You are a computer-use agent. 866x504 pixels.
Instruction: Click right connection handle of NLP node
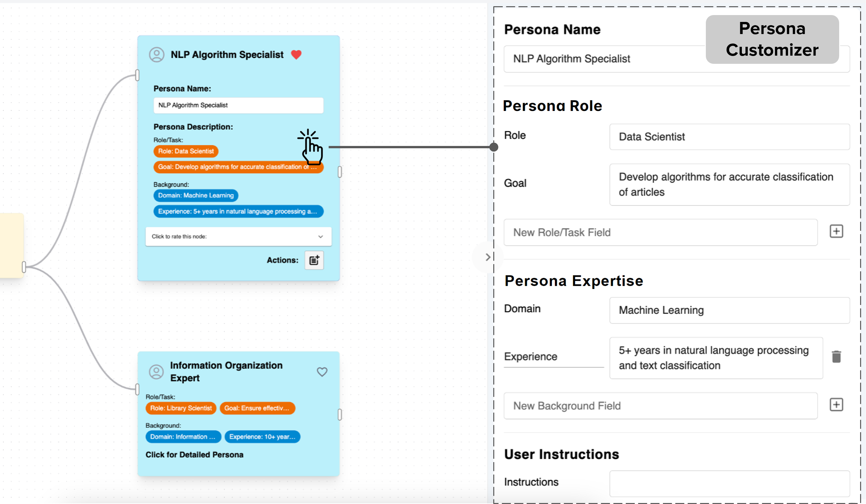pyautogui.click(x=340, y=172)
